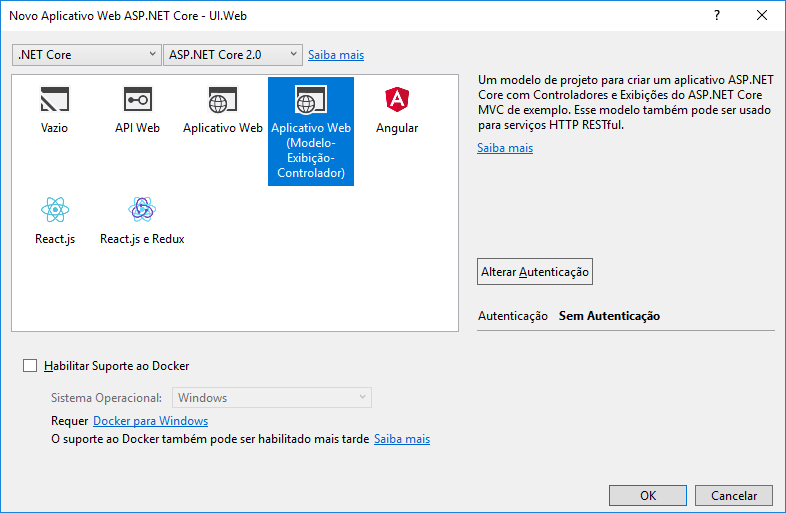The height and width of the screenshot is (513, 786).
Task: Pick the React.js e Redux template icon
Action: 142,210
